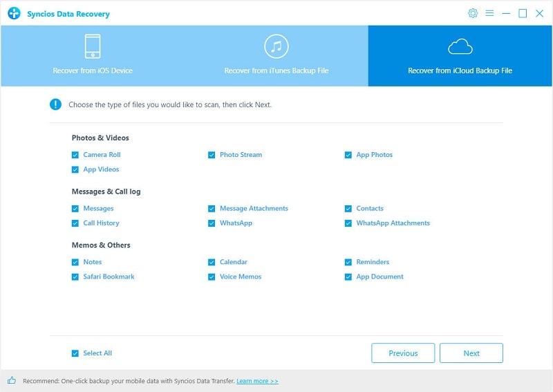
Task: Click the 'Recommend: One-click backup' text
Action: tap(129, 381)
